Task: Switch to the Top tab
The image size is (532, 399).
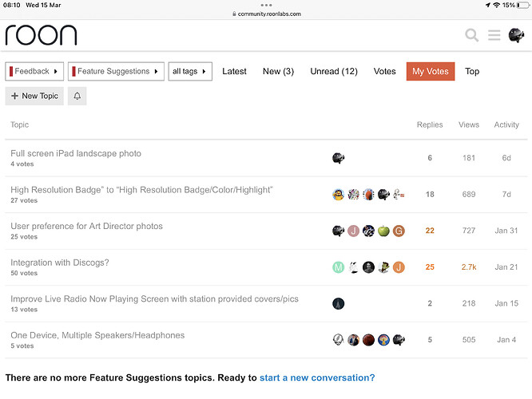Action: coord(472,71)
